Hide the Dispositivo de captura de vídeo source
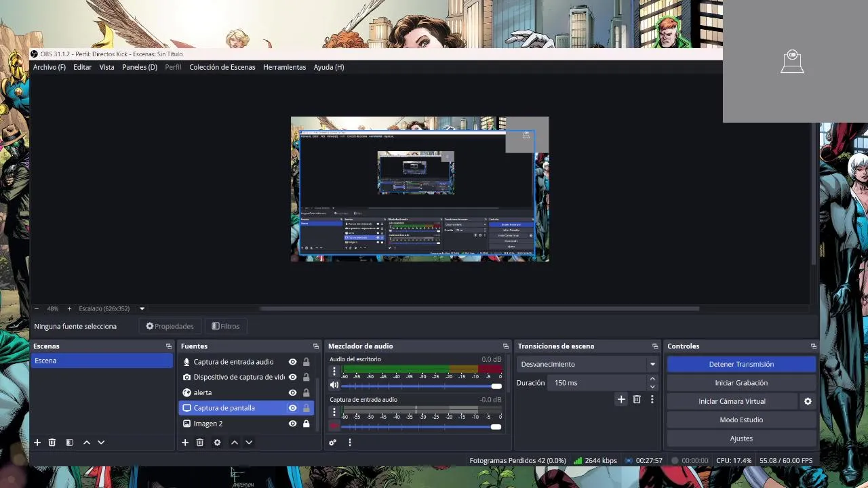The height and width of the screenshot is (488, 868). click(x=292, y=377)
